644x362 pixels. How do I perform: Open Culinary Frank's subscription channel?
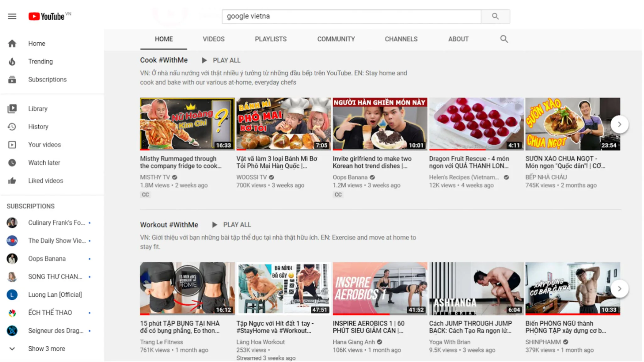click(52, 223)
